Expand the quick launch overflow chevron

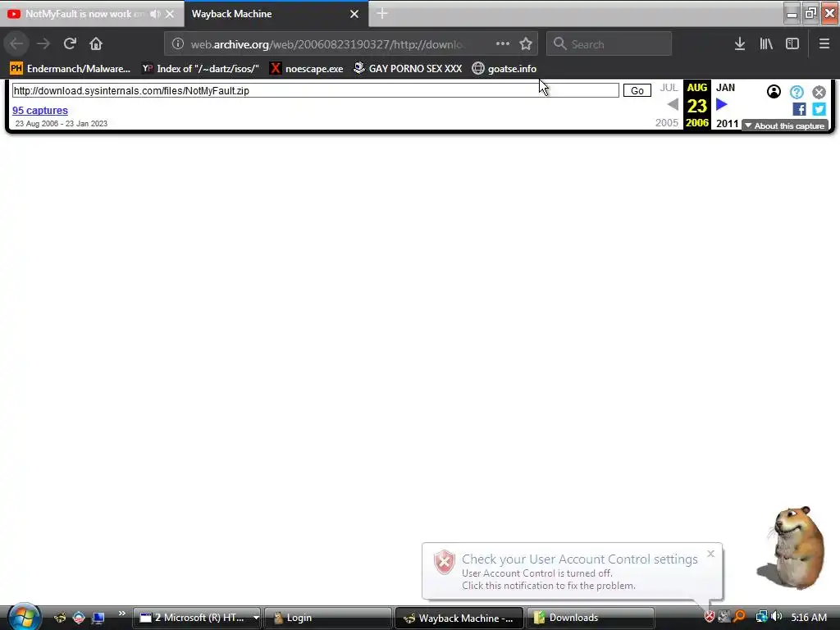121,614
